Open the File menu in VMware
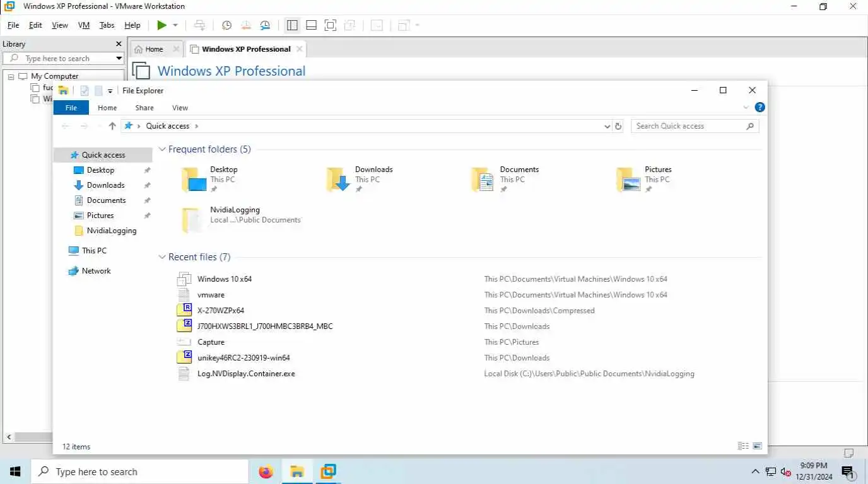 point(13,25)
